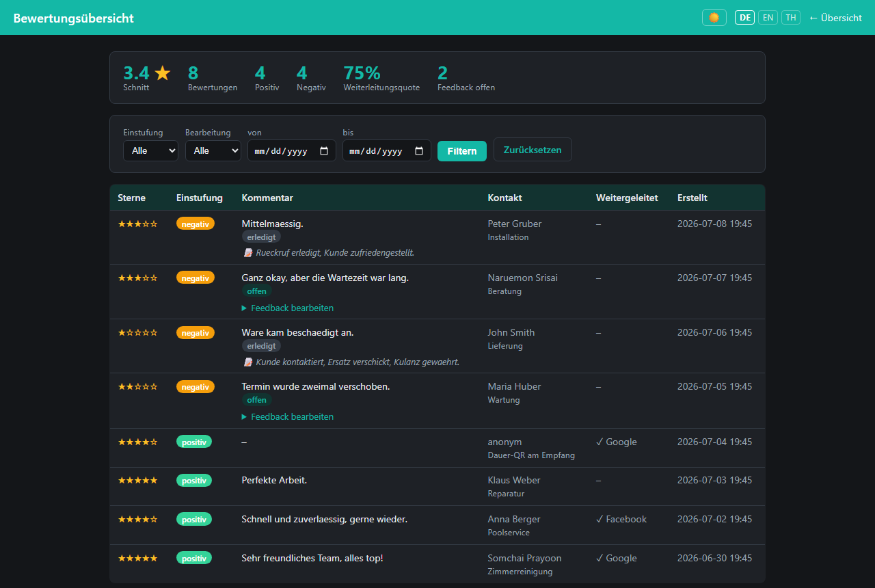
Task: Click the Kommentar column header
Action: 267,198
